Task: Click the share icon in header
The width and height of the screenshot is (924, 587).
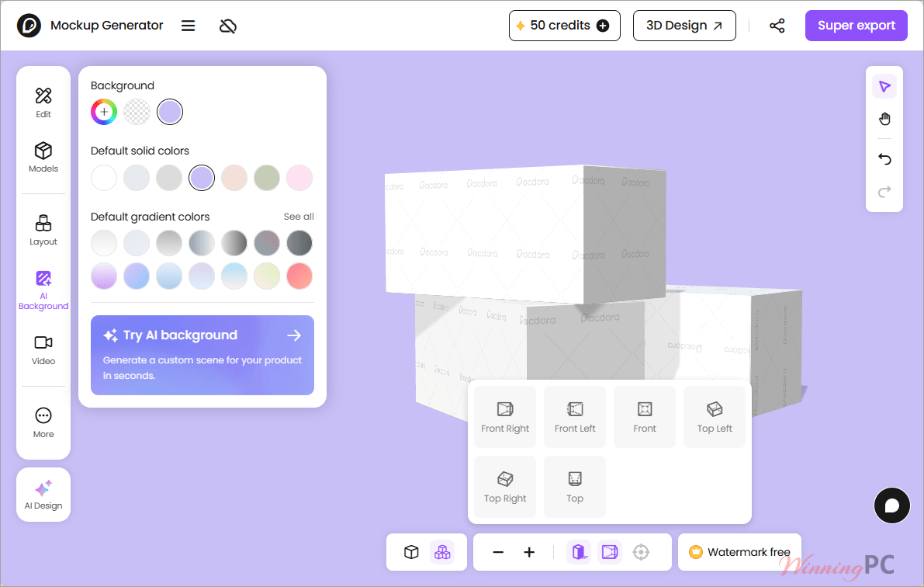Action: click(777, 26)
